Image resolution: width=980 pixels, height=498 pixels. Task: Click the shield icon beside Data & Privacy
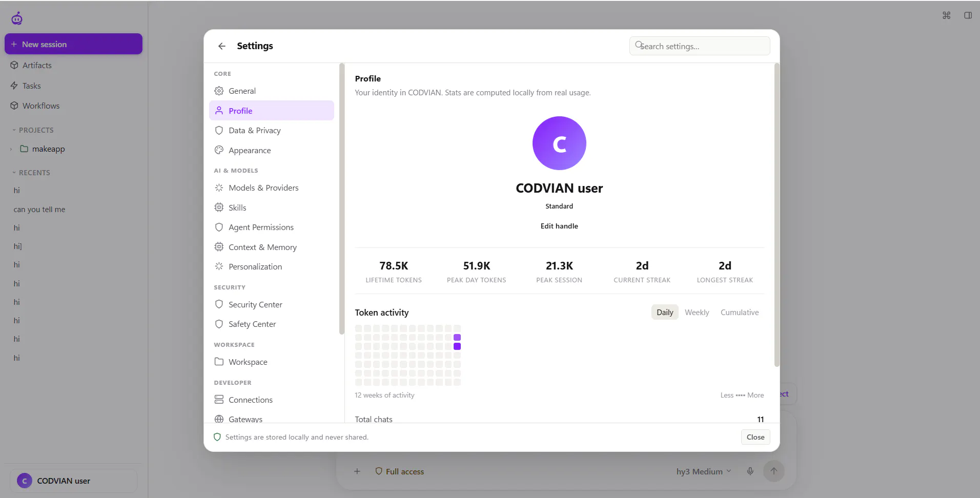pyautogui.click(x=219, y=130)
